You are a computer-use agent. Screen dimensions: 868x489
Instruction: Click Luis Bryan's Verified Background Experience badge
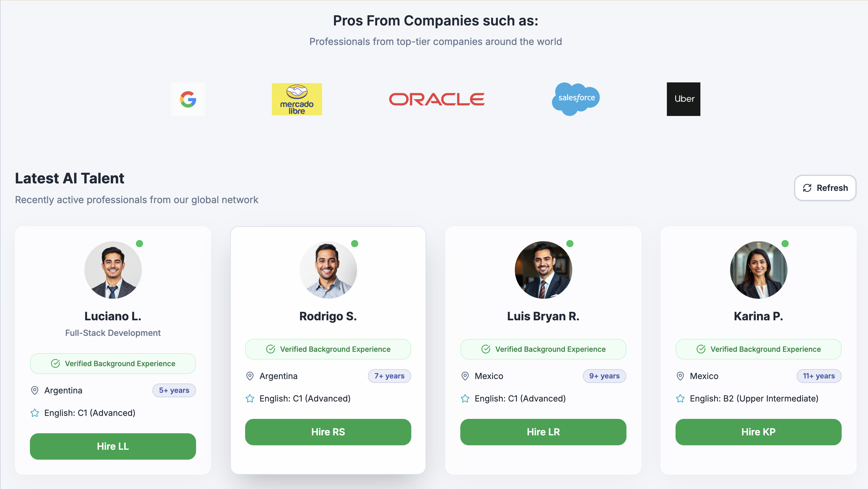[543, 349]
